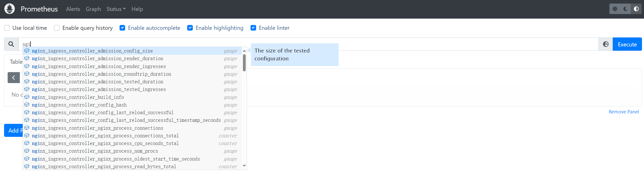
Task: Click the tested configuration description tooltip
Action: click(295, 55)
